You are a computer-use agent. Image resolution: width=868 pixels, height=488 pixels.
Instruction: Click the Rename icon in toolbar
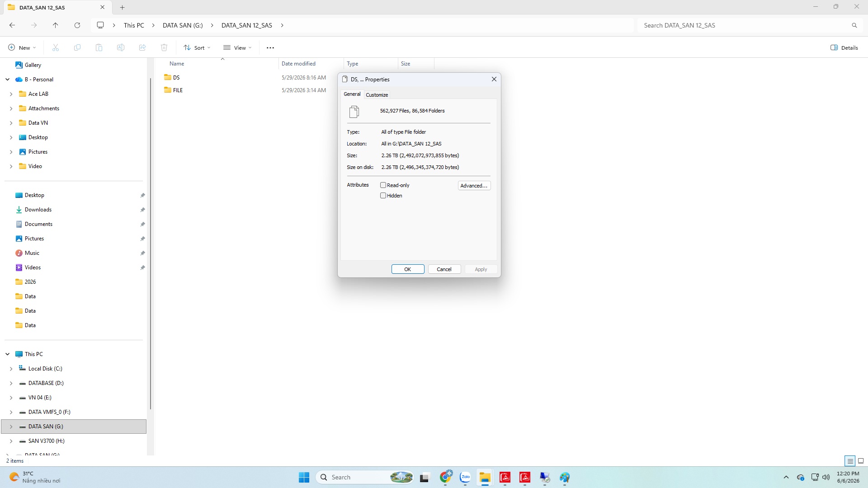(121, 47)
